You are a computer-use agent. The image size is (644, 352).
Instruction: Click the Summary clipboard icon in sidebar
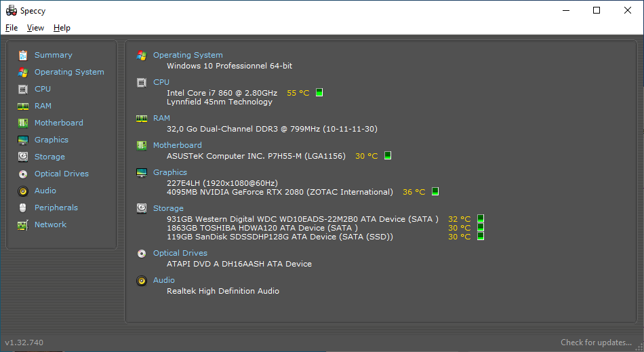(x=23, y=55)
